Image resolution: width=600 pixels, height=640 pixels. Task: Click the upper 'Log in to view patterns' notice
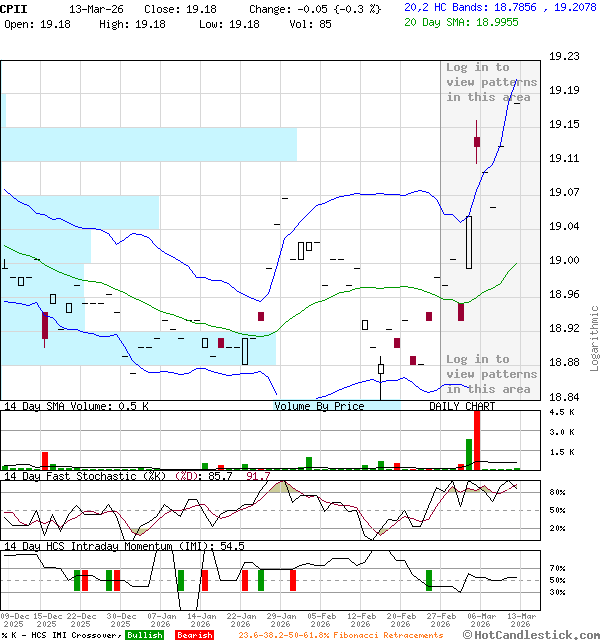[491, 82]
